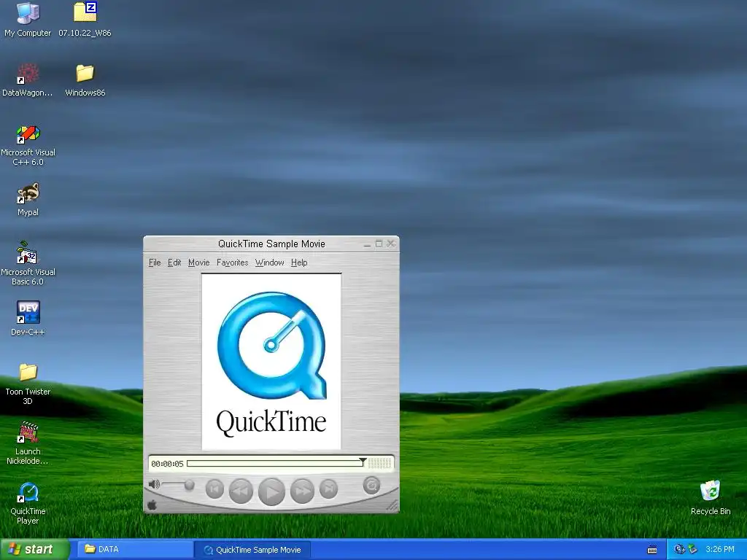Click the playhead marker on the timeline
Viewport: 747px width, 560px height.
pyautogui.click(x=363, y=462)
